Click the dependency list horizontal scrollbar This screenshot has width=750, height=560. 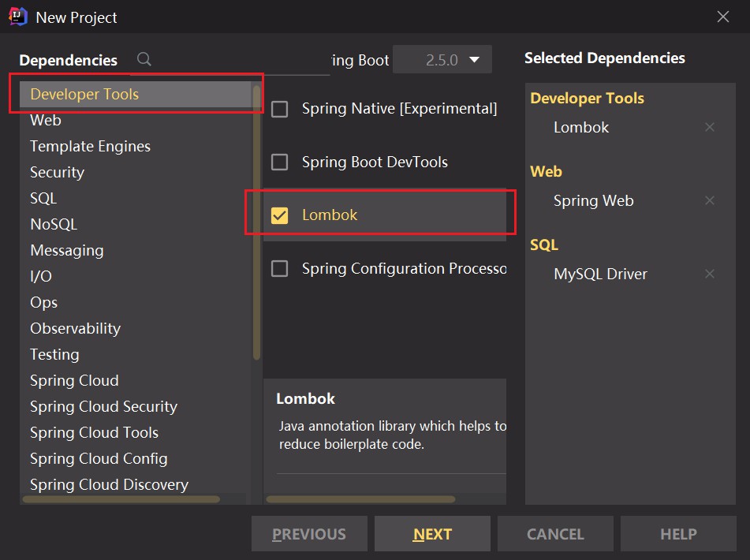point(360,499)
